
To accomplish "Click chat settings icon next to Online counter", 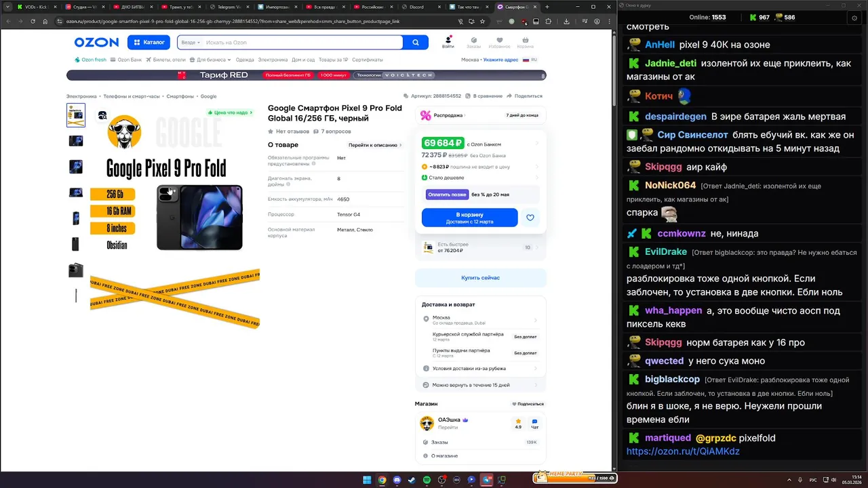I will (854, 18).
